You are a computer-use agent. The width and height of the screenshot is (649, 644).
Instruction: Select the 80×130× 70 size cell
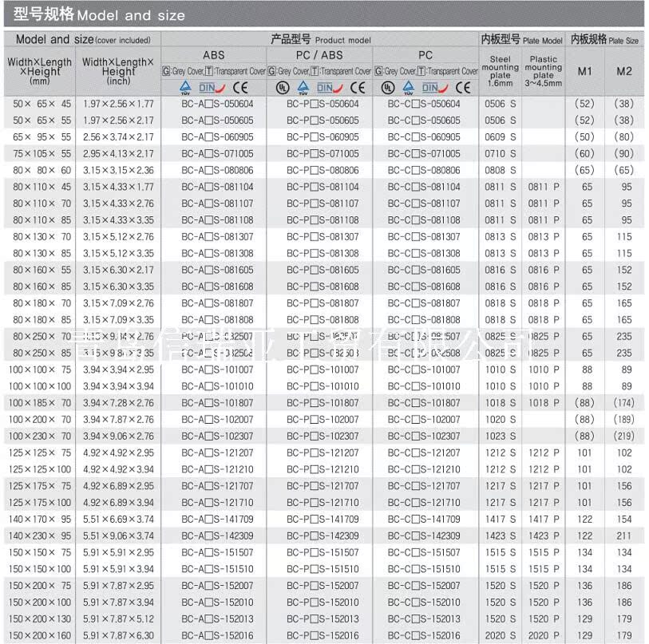click(x=42, y=237)
